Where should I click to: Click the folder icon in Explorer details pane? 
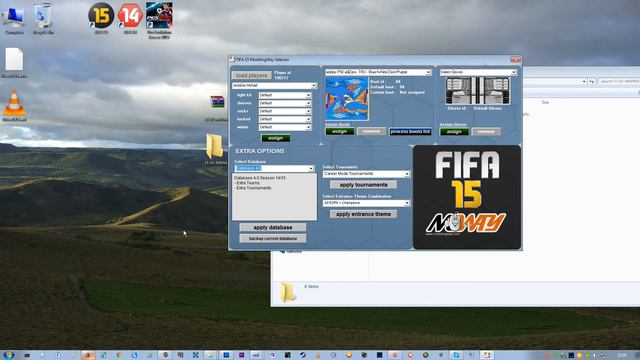pos(288,293)
